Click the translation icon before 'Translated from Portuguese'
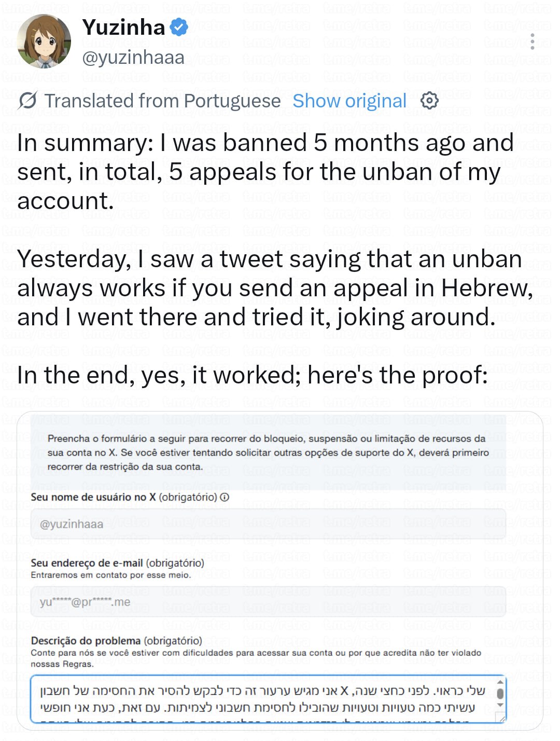This screenshot has height=741, width=560. point(27,101)
